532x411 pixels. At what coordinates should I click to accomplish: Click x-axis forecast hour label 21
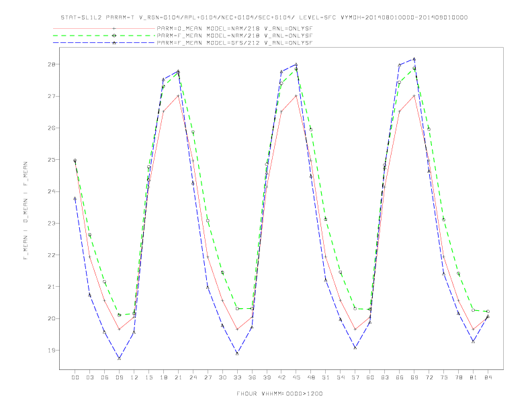point(178,377)
